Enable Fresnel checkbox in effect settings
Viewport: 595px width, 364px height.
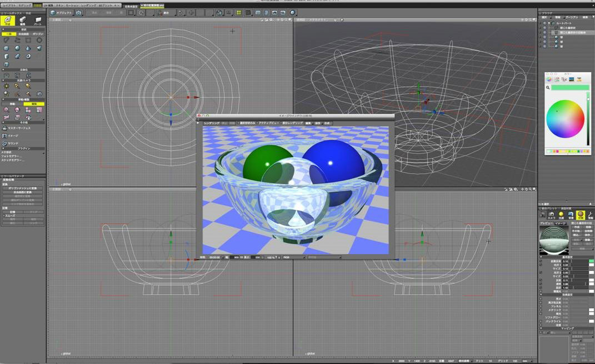pyautogui.click(x=541, y=306)
